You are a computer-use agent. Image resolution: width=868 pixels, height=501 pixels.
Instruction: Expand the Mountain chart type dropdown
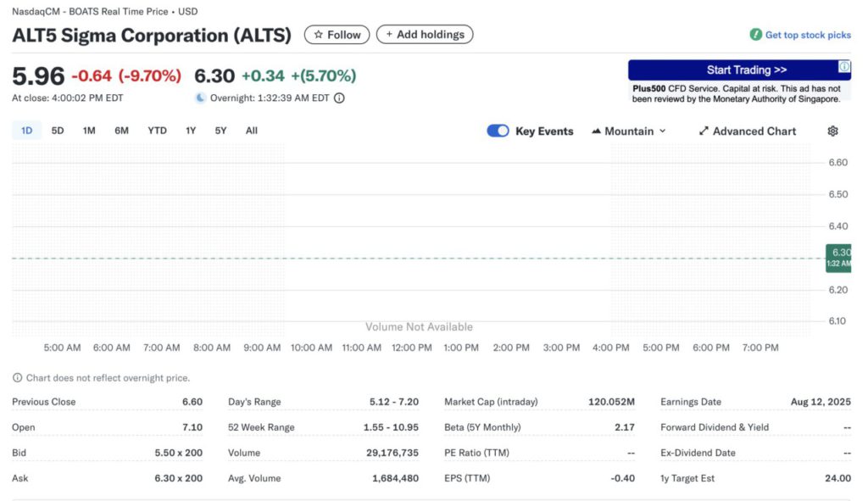pyautogui.click(x=629, y=131)
